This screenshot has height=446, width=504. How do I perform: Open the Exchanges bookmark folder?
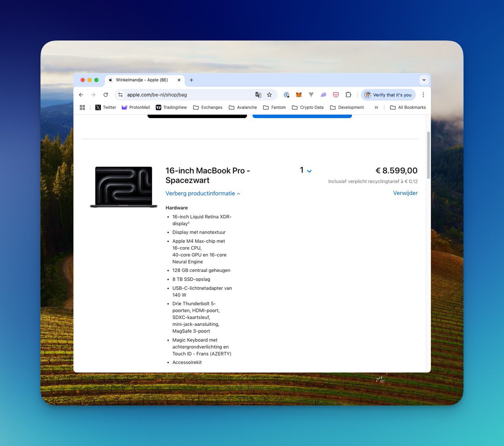[208, 108]
